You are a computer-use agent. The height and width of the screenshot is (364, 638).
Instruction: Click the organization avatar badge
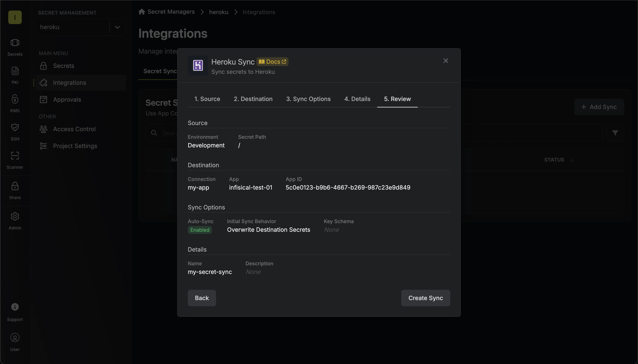pyautogui.click(x=15, y=17)
